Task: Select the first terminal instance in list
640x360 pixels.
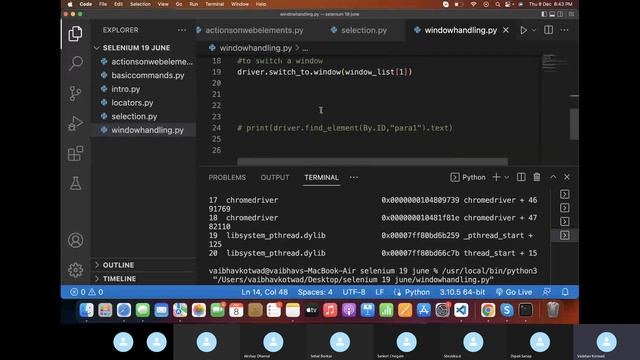Action: click(x=564, y=194)
